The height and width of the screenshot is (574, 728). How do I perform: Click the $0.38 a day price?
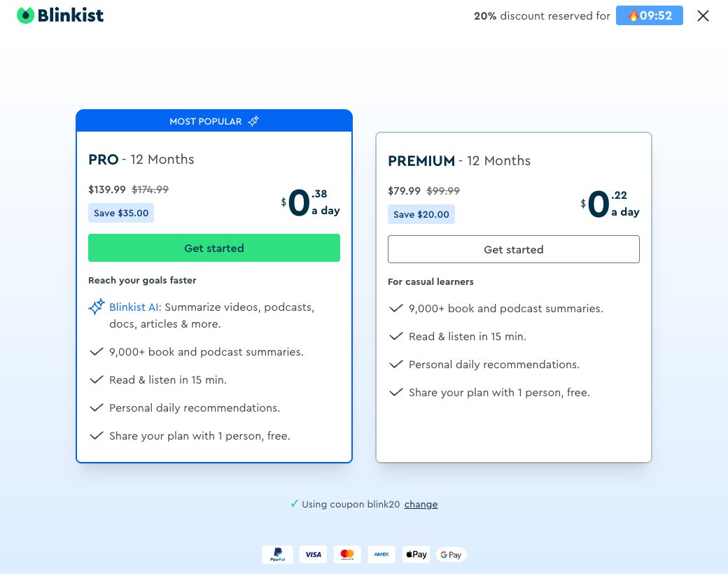(310, 202)
